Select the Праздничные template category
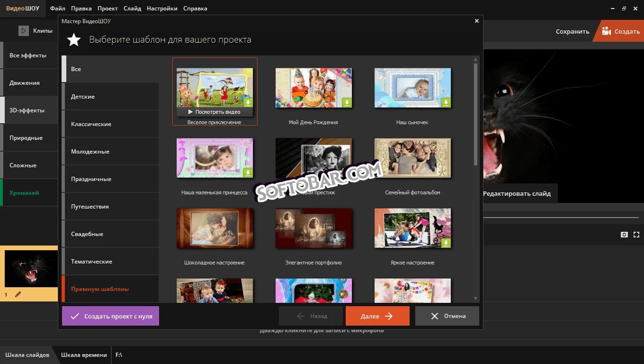The height and width of the screenshot is (364, 644). [110, 179]
